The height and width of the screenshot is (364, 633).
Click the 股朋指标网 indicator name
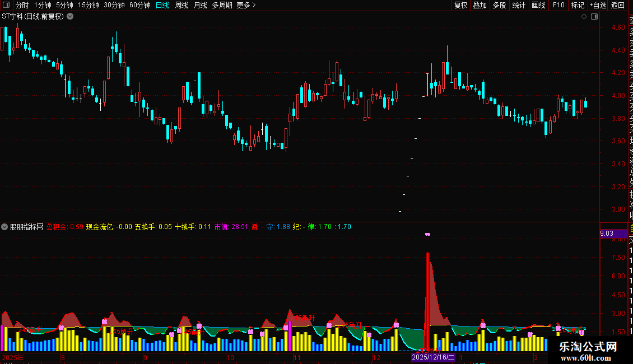click(x=27, y=227)
